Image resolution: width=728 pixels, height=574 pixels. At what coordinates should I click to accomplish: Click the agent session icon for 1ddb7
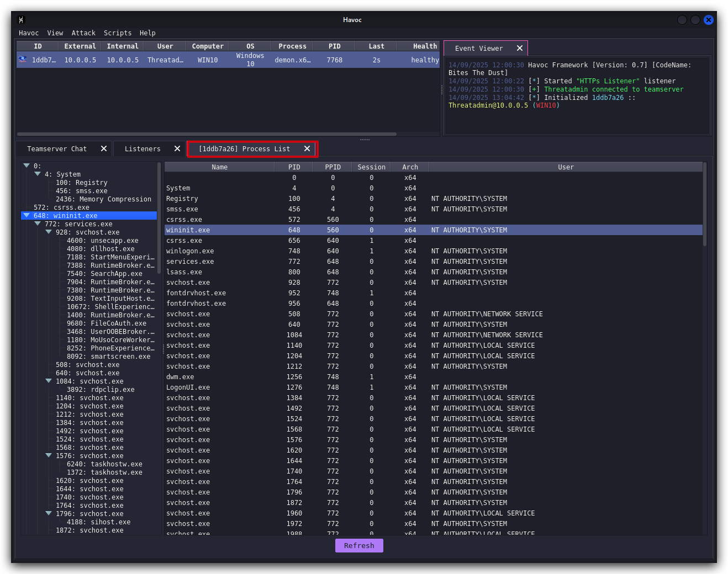pyautogui.click(x=23, y=59)
